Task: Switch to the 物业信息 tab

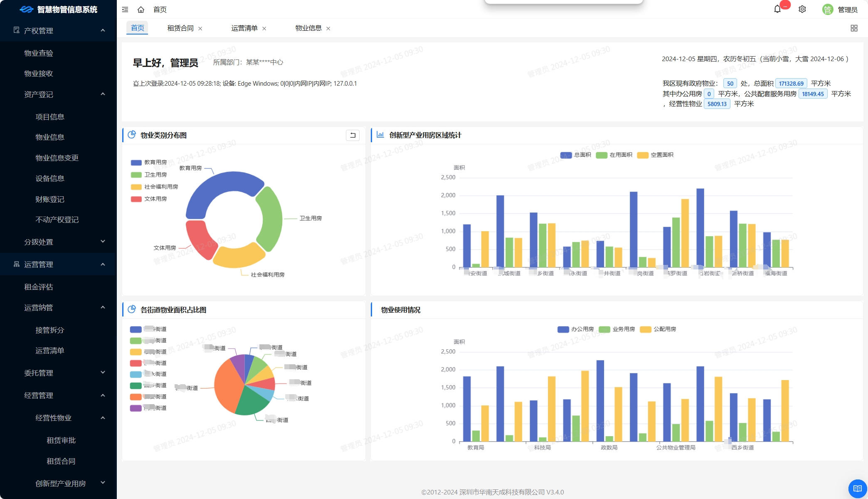Action: pos(308,28)
